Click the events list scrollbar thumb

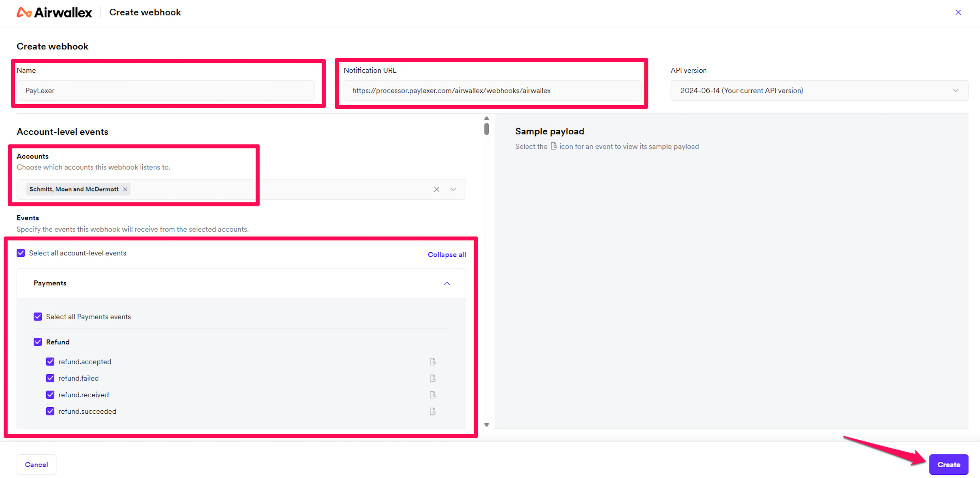tap(486, 129)
